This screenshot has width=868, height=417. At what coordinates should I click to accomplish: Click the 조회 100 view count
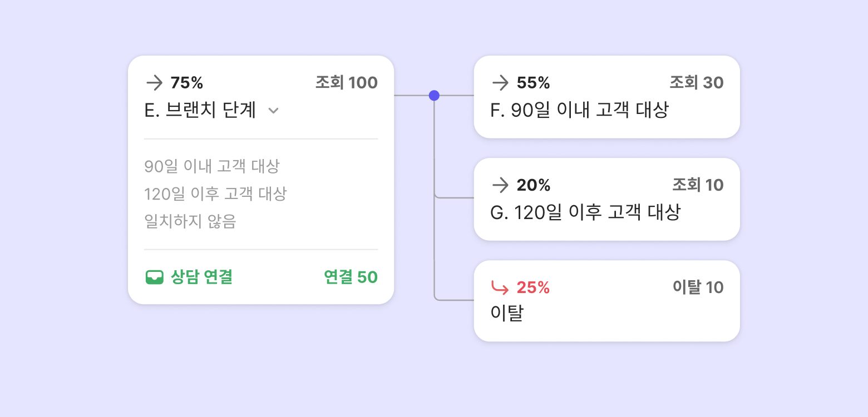click(x=346, y=83)
